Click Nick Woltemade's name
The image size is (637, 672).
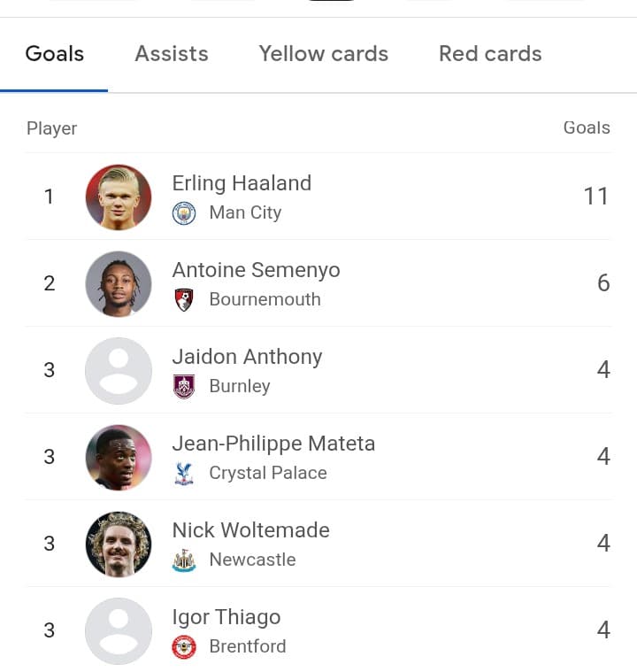pos(250,530)
